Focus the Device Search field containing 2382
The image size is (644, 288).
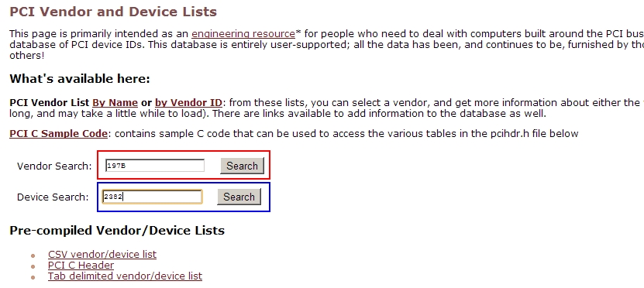tap(152, 197)
